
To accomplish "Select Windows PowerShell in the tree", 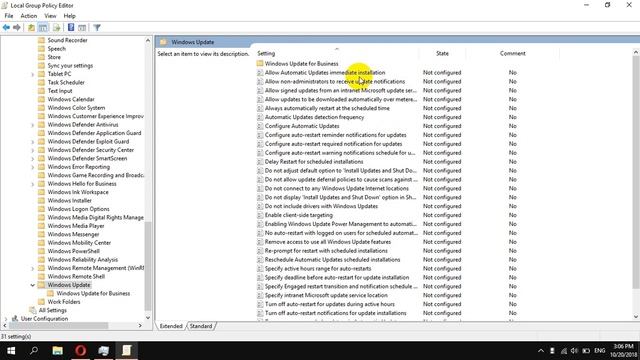I will click(73, 251).
